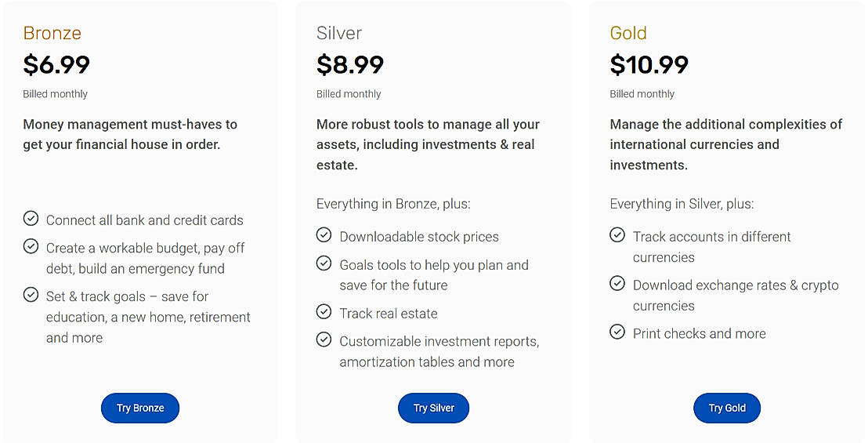868x443 pixels.
Task: Click the checkmark beside Connect all bank and credit cards
Action: coord(31,218)
